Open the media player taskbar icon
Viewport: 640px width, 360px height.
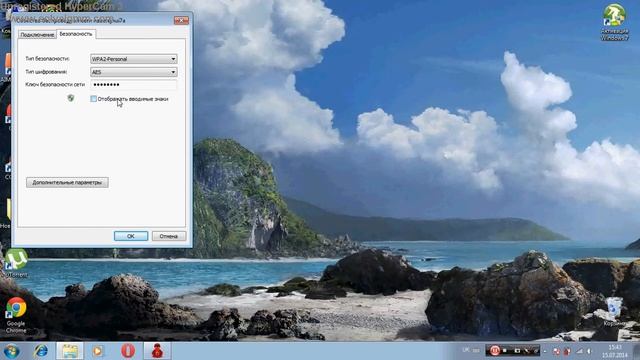tap(98, 351)
